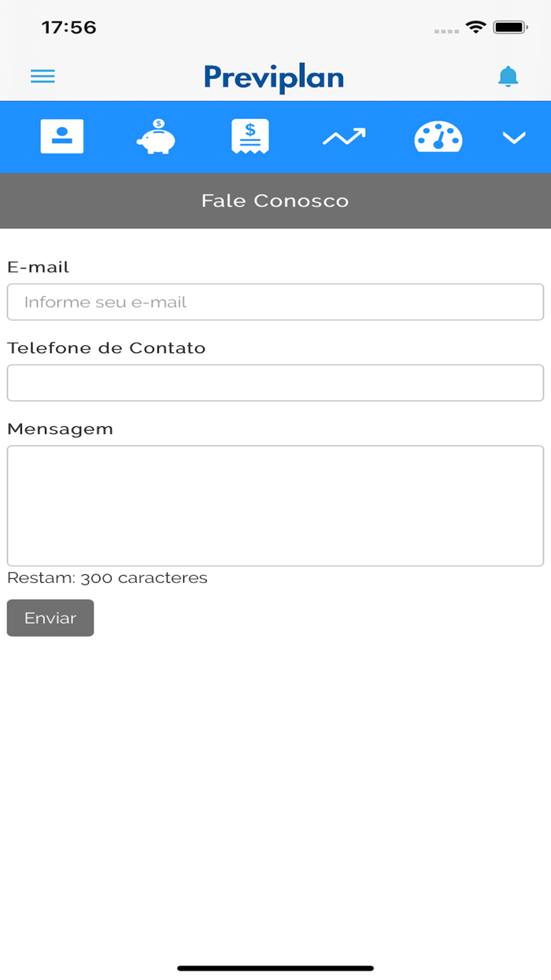Screen dimensions: 551x980
Task: Tap the battery indicator in status bar
Action: click(510, 28)
